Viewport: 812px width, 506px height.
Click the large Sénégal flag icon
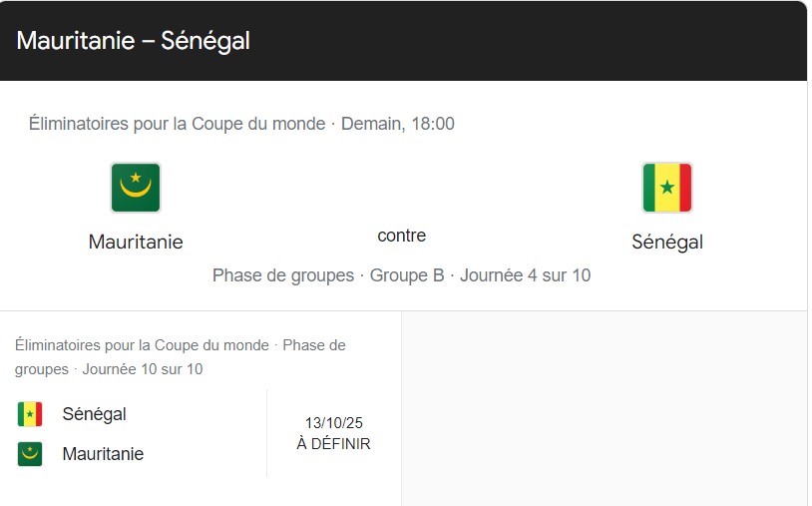(x=667, y=188)
